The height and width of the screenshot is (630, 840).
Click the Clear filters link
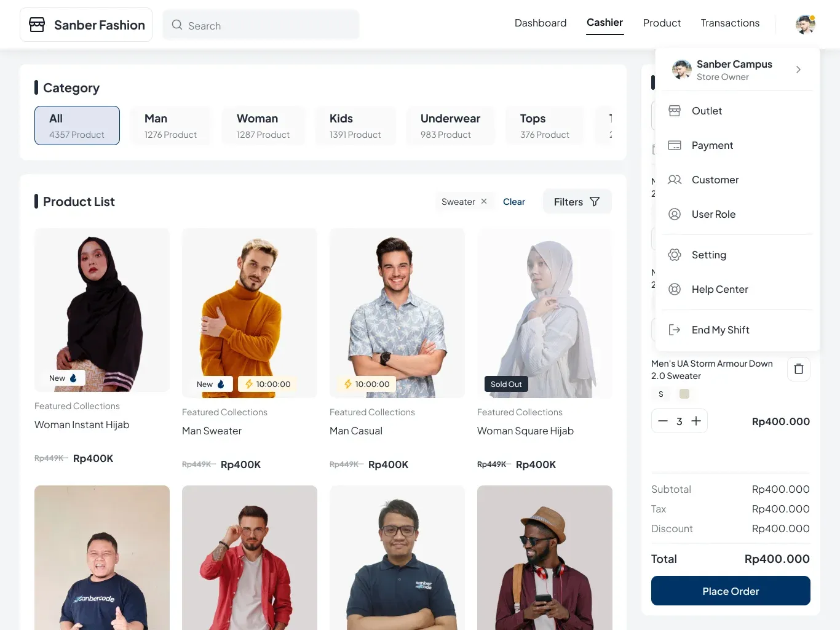tap(514, 202)
